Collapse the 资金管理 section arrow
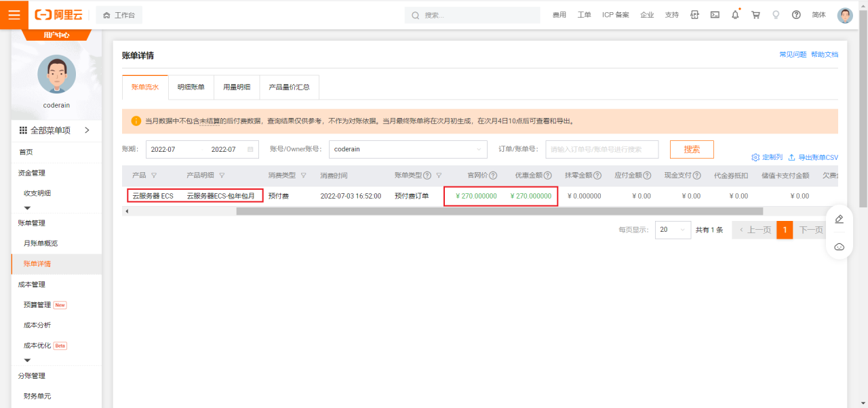The width and height of the screenshot is (868, 408). 27,208
